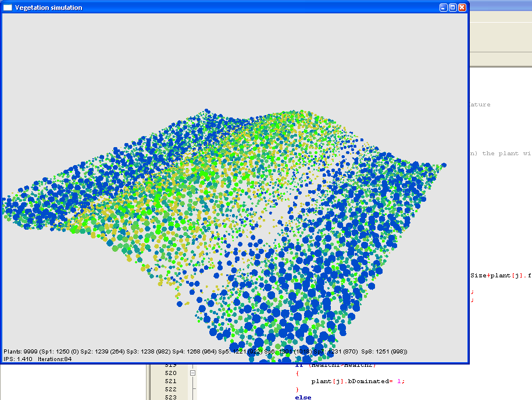Click the background editor window's title bar
Viewport: 532px width, 400px height.
(500, 10)
